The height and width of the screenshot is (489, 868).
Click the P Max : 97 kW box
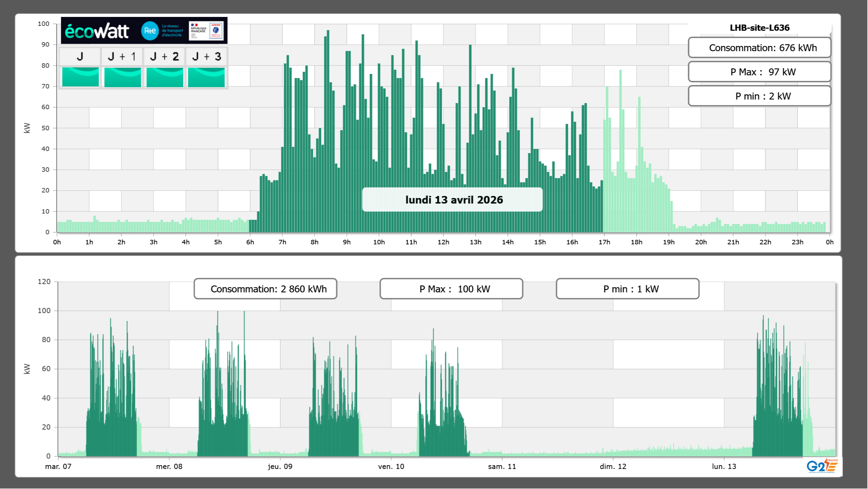pos(759,72)
